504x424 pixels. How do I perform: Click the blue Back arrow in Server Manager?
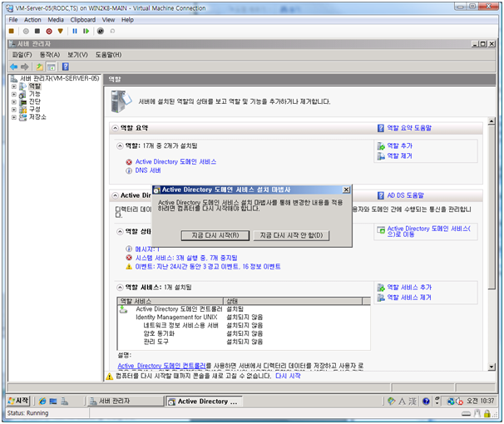click(14, 67)
